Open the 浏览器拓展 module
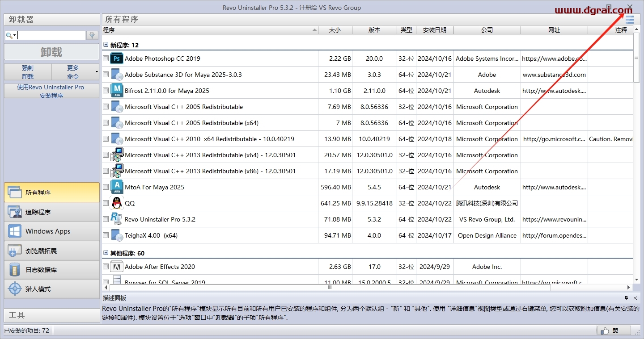Screen dimensions: 644x339 coord(51,251)
